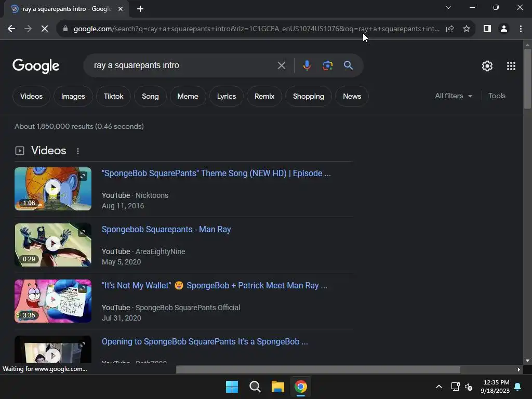
Task: Open 'Opening to SpongeBob SquarePants' link
Action: coord(205,342)
